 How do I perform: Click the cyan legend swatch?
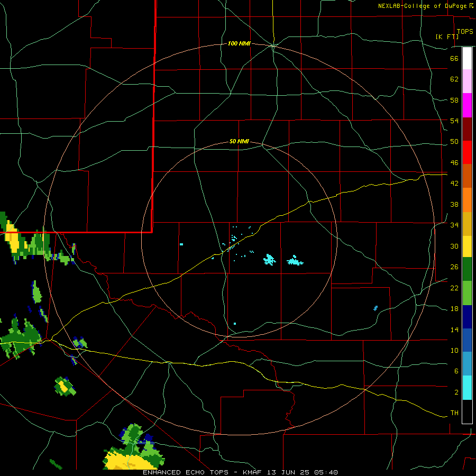point(467,388)
